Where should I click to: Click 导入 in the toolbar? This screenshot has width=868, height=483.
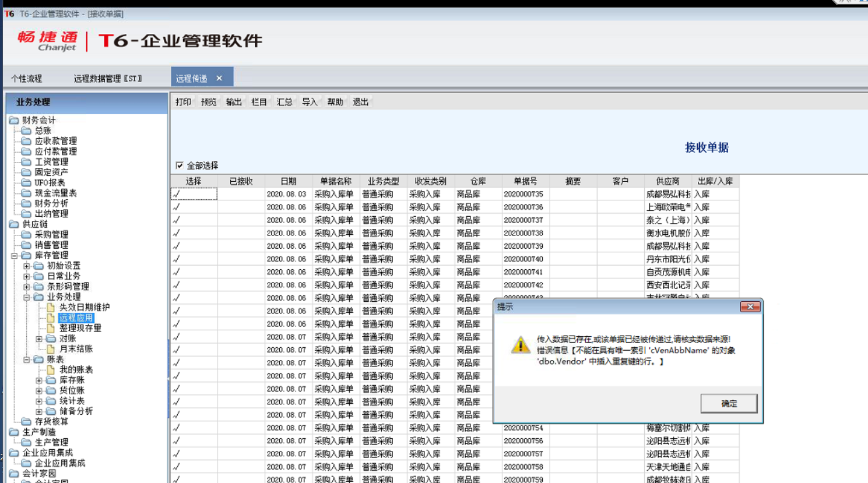pos(310,102)
